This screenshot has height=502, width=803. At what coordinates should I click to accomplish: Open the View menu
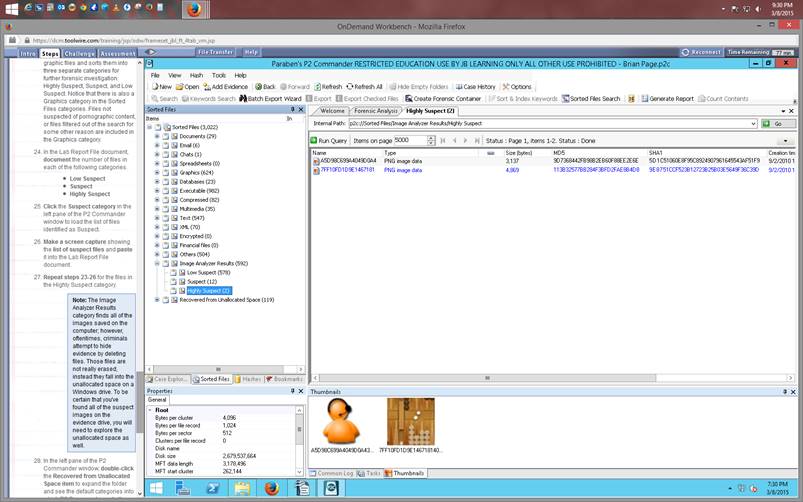[x=175, y=75]
